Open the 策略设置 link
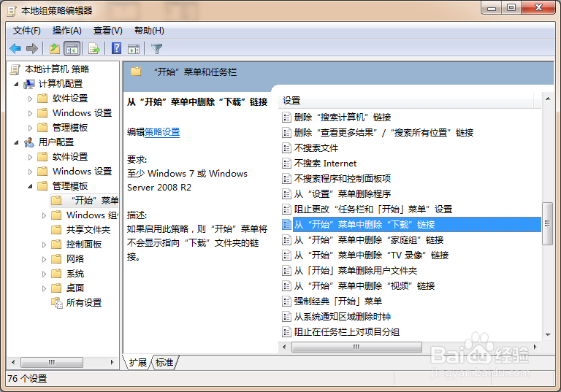 click(162, 132)
